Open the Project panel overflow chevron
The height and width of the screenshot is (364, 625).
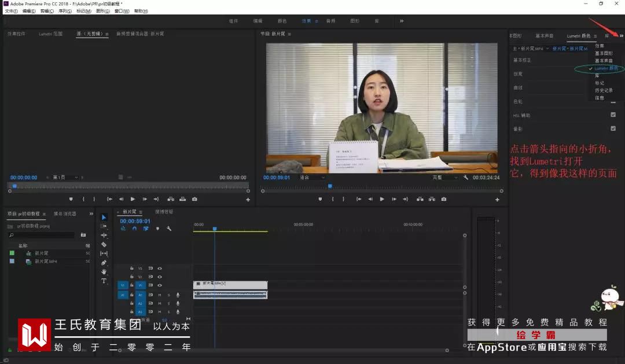tap(91, 214)
